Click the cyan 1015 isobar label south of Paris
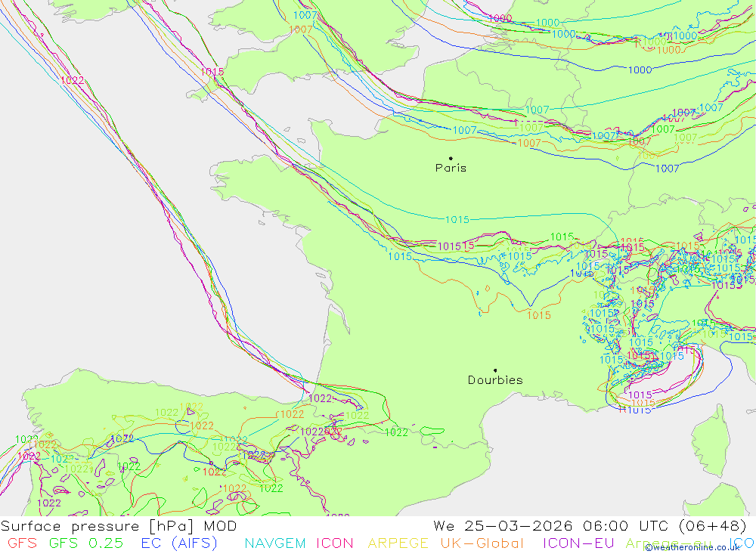This screenshot has width=756, height=554. (x=457, y=220)
